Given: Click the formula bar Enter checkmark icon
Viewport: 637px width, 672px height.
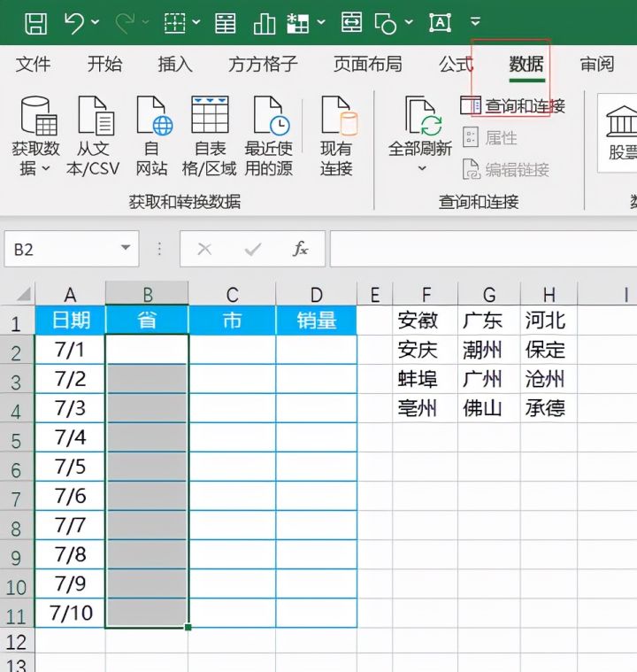Looking at the screenshot, I should tap(253, 249).
